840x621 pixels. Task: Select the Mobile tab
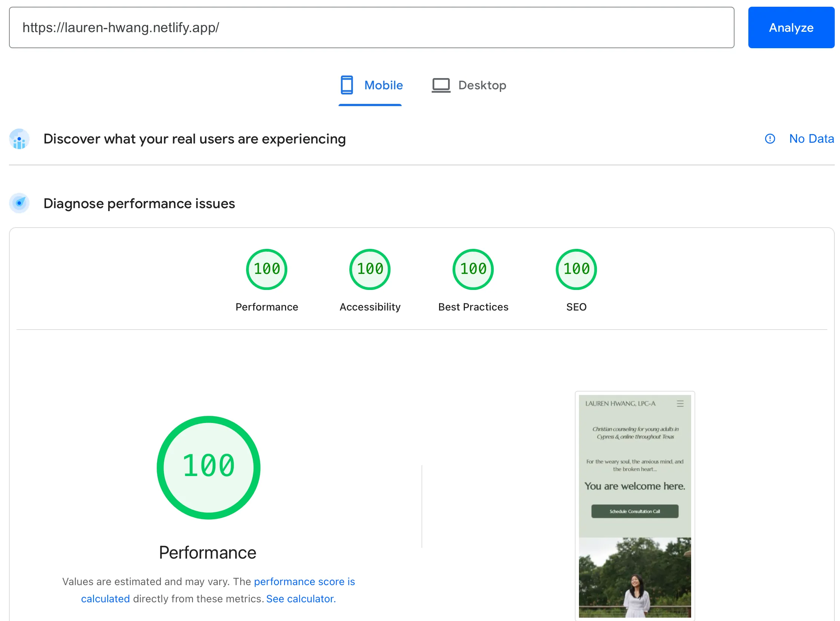(383, 85)
